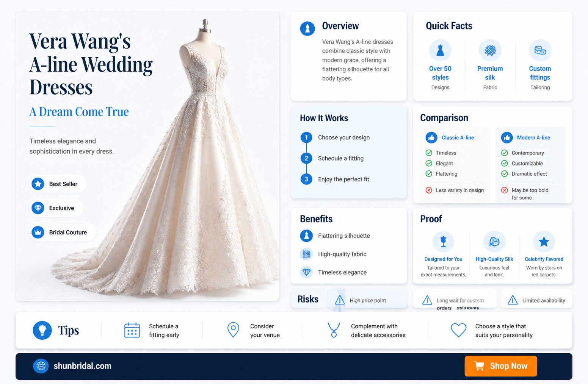This screenshot has width=588, height=384.
Task: Click red X beside May be too bold
Action: [x=505, y=190]
